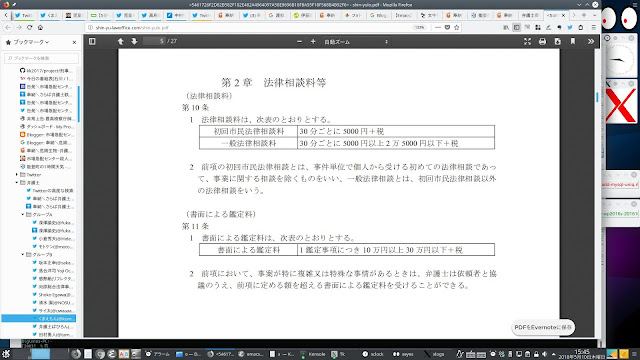This screenshot has height=360, width=640.
Task: Switch to xclock in taskbar
Action: coord(373,354)
